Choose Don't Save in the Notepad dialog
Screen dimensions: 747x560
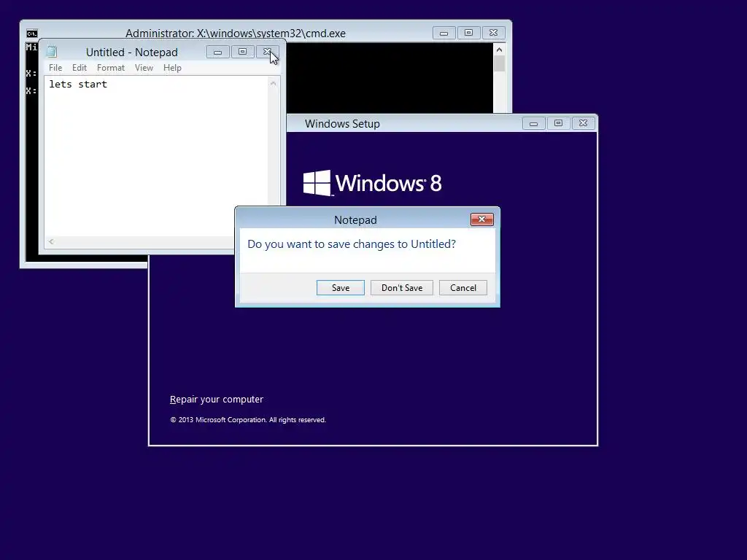click(402, 287)
